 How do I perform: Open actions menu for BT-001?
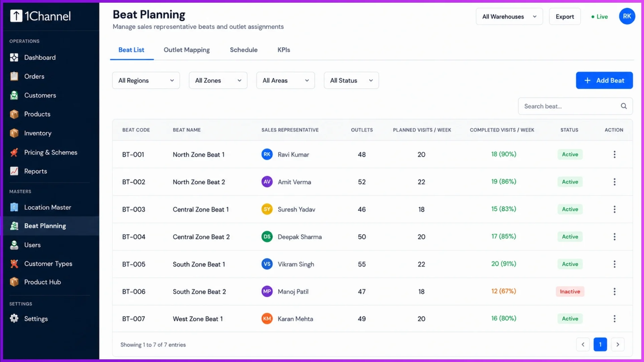click(614, 155)
